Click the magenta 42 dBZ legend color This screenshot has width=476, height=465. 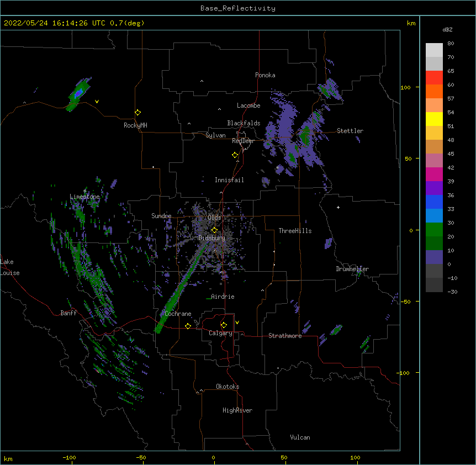pos(434,174)
